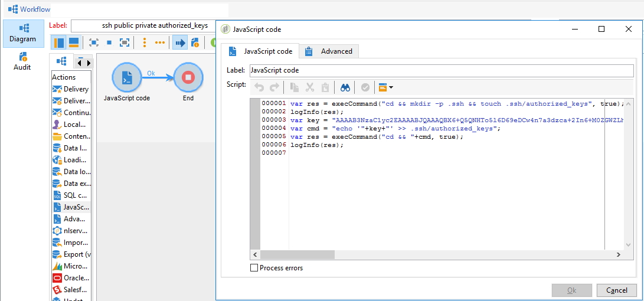Click the vertical alignment dots icon
644x301 pixels.
145,42
